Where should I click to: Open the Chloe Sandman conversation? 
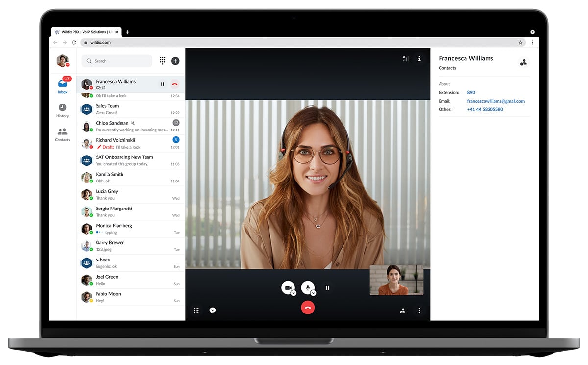click(x=131, y=126)
